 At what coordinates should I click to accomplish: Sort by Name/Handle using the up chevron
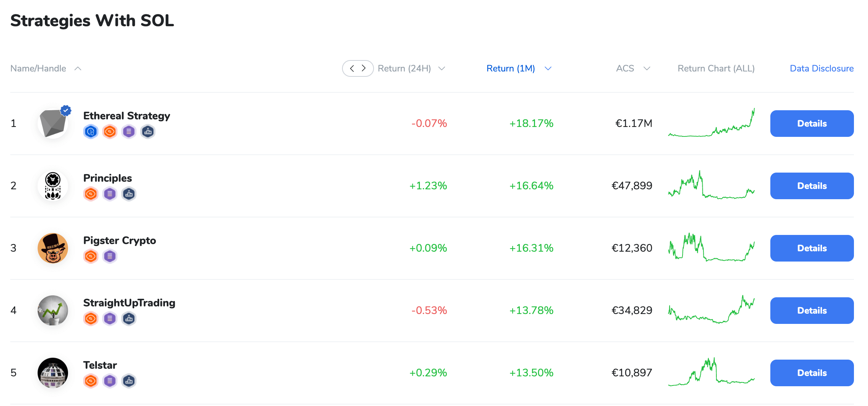point(78,68)
